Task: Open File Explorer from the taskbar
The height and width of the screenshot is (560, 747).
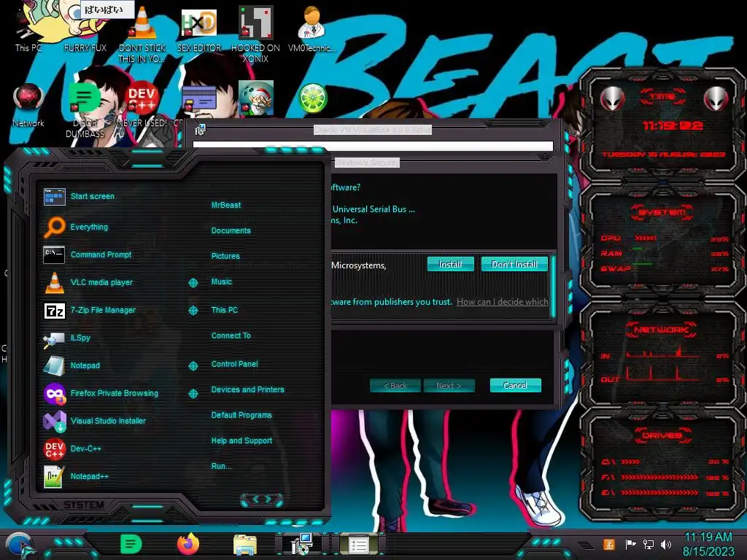Action: point(245,545)
